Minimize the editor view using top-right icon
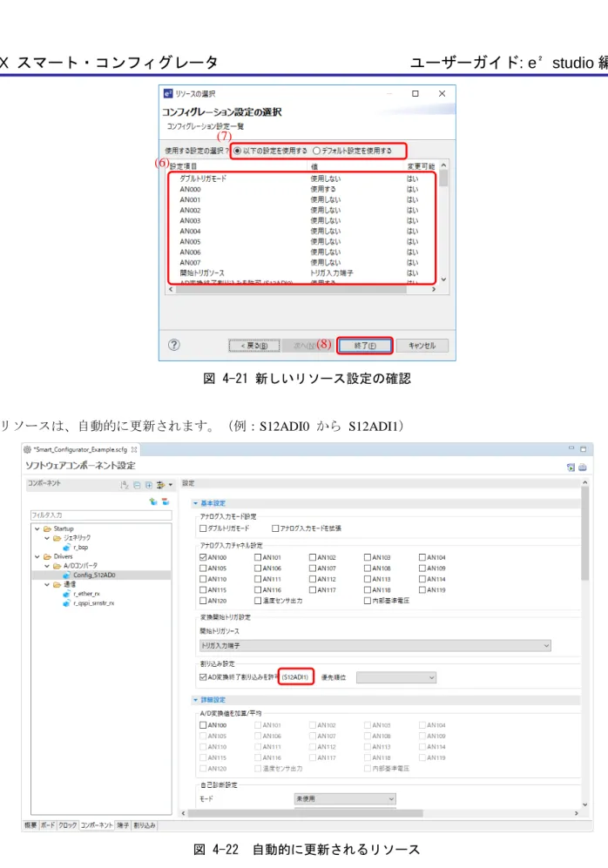 [571, 448]
